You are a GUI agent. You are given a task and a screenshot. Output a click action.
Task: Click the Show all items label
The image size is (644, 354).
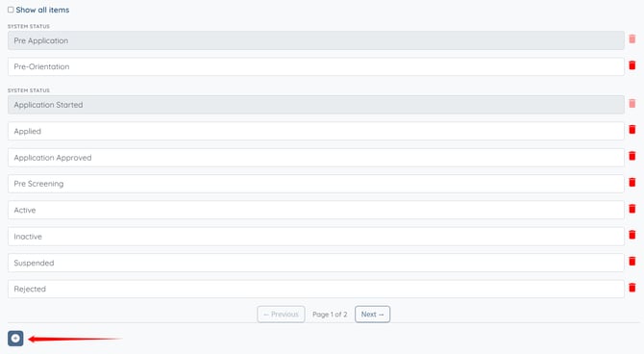(x=42, y=10)
